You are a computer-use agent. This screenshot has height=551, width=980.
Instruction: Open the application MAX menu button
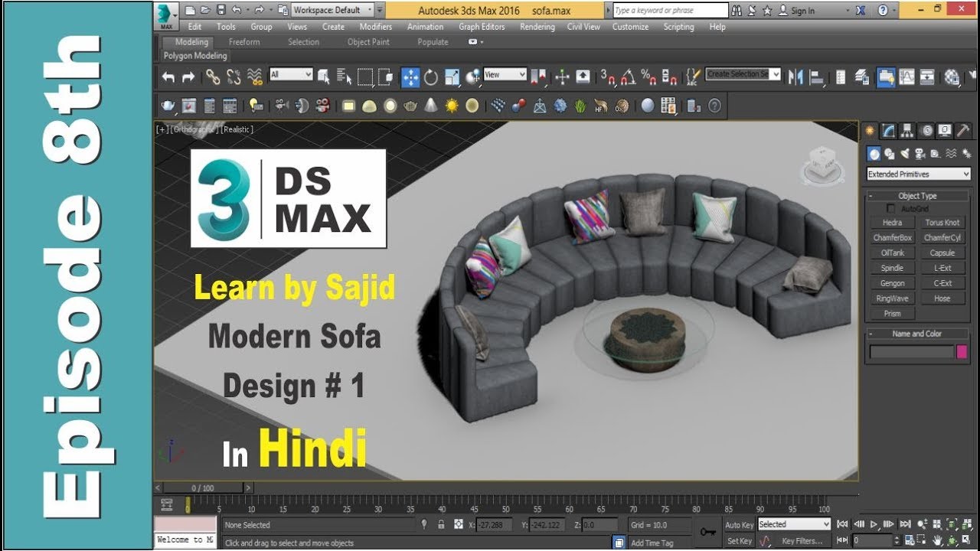click(x=166, y=15)
